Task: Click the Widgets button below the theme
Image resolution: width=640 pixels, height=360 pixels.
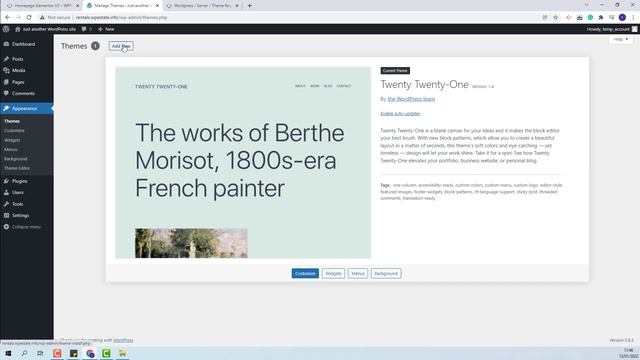Action: [333, 273]
